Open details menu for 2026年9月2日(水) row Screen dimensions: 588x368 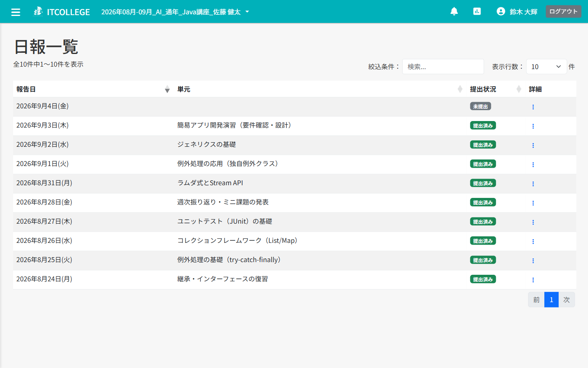click(x=533, y=145)
